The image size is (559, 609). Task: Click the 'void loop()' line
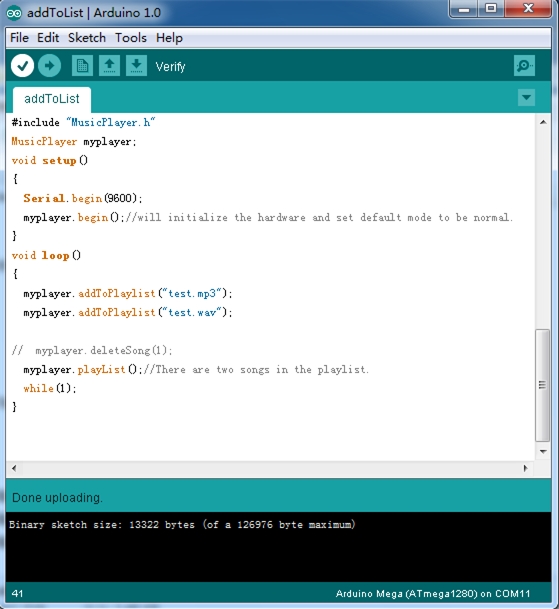pyautogui.click(x=46, y=255)
